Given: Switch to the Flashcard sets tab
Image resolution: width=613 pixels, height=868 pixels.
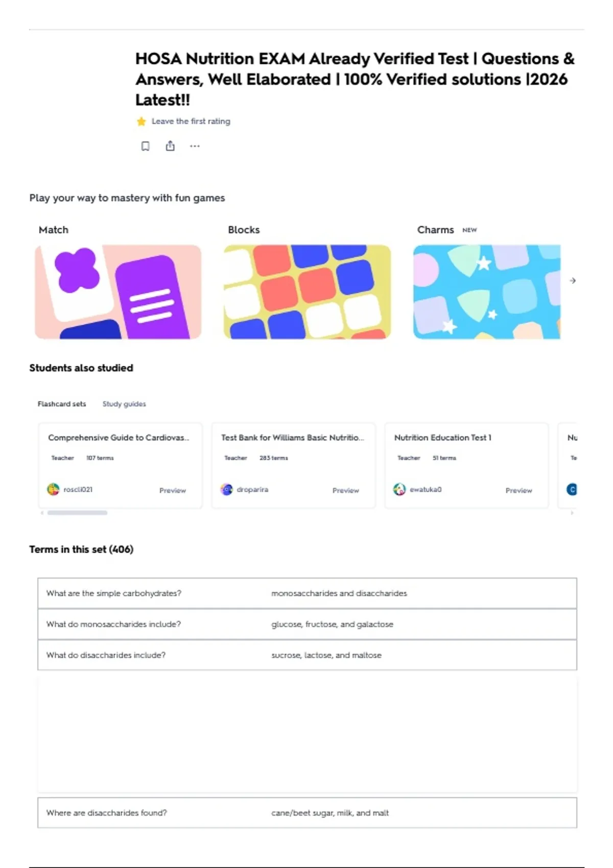Looking at the screenshot, I should tap(62, 404).
